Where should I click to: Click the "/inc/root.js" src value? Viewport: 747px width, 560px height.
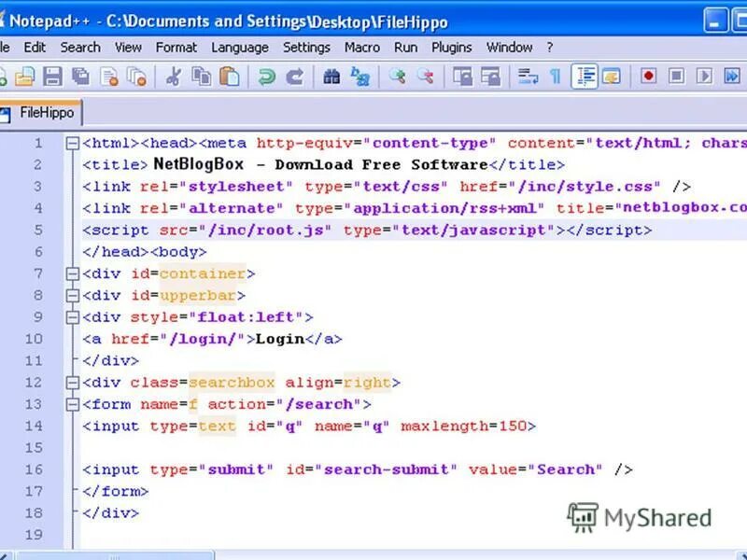[x=264, y=231]
